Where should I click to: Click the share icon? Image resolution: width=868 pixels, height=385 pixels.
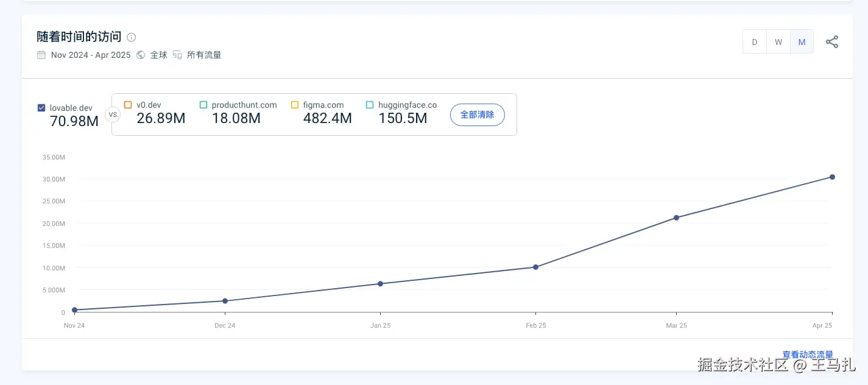point(831,42)
